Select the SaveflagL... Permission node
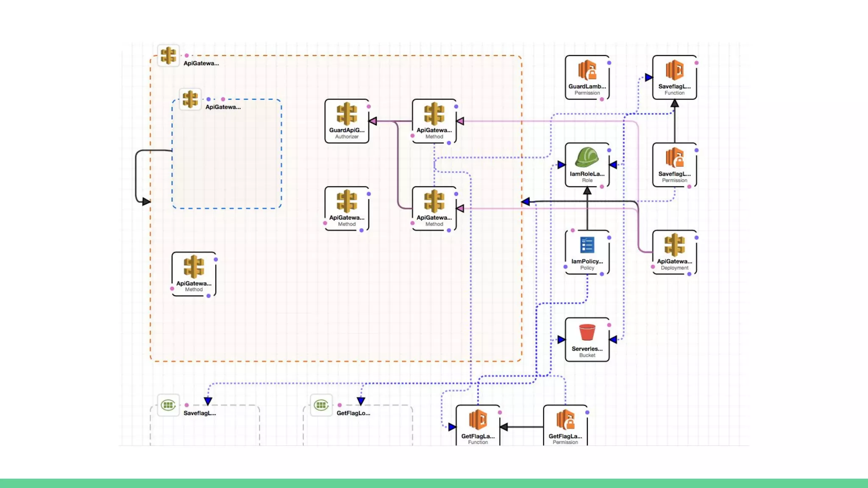Viewport: 868px width, 488px height. 674,165
